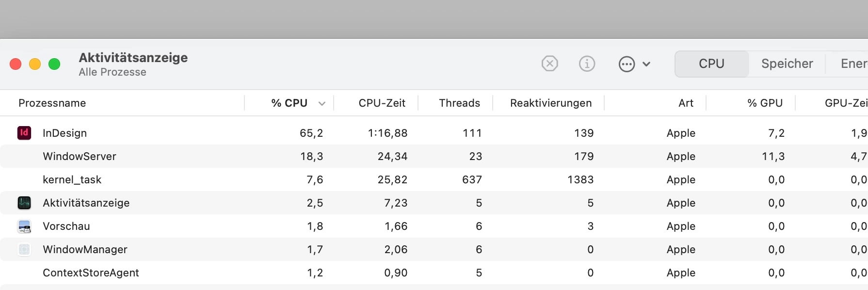This screenshot has width=868, height=290.
Task: Sort by Prozessname column header
Action: click(x=52, y=103)
